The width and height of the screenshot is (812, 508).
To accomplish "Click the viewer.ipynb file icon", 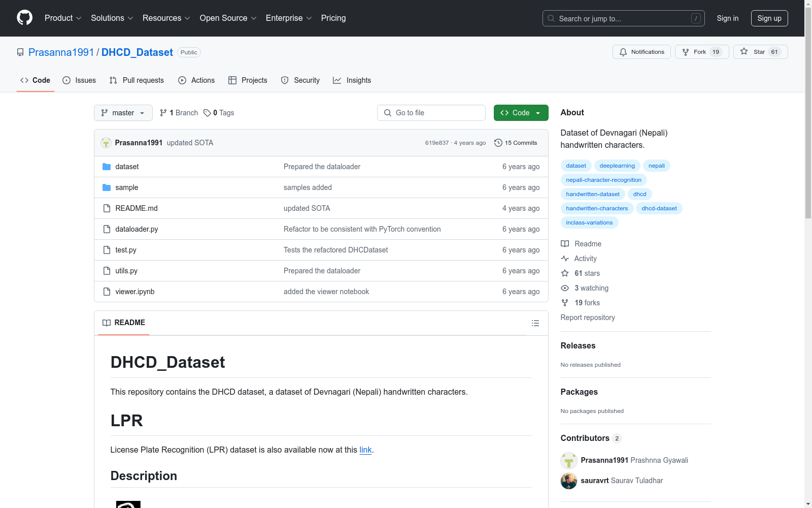I will (107, 292).
